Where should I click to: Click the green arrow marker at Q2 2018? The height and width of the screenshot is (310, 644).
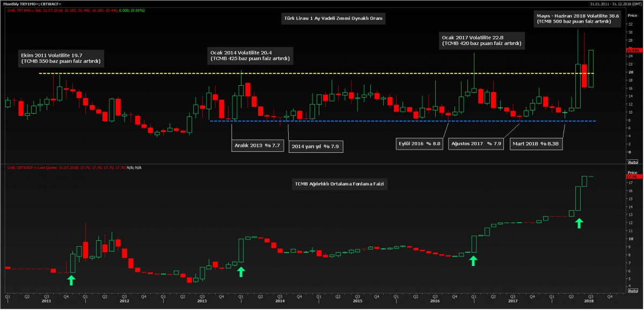579,223
